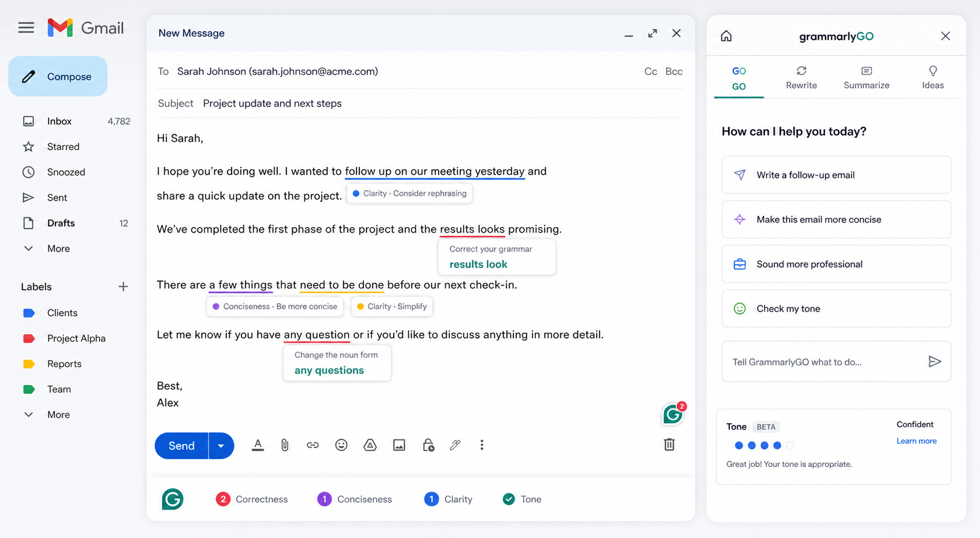Insert signature with the pen icon
This screenshot has height=538, width=980.
(x=456, y=445)
